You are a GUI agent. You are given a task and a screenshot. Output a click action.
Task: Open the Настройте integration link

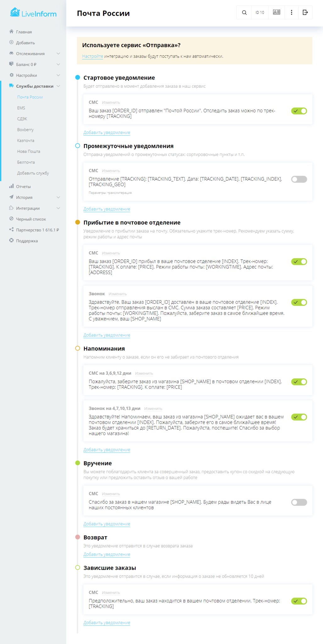pyautogui.click(x=92, y=56)
